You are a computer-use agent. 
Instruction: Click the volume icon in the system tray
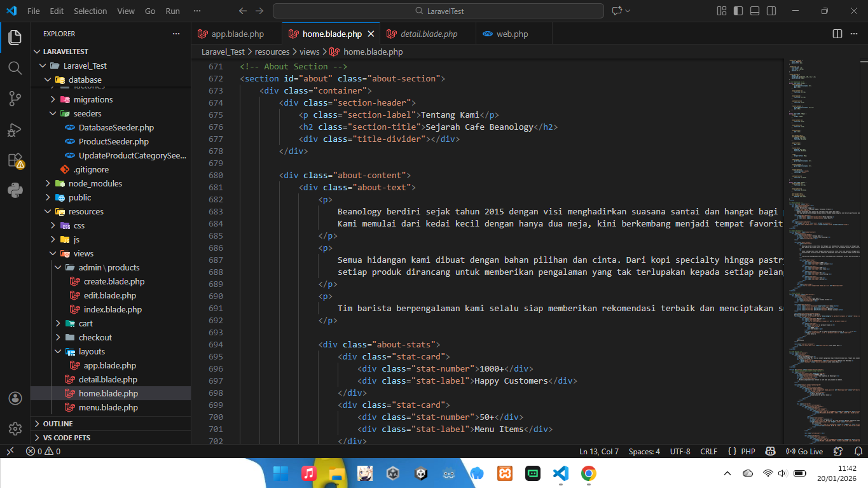coord(782,473)
